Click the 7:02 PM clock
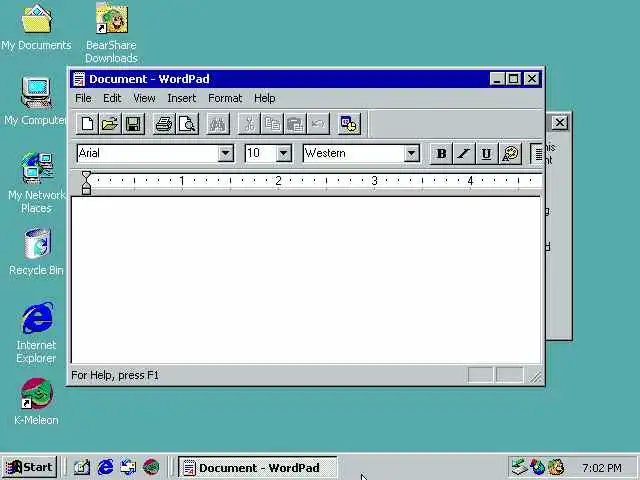 click(602, 468)
